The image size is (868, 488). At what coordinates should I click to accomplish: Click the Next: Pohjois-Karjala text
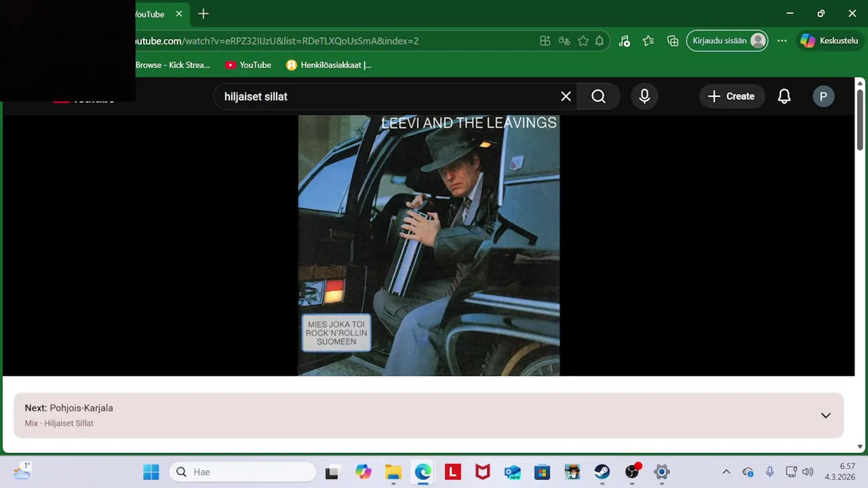pos(69,408)
